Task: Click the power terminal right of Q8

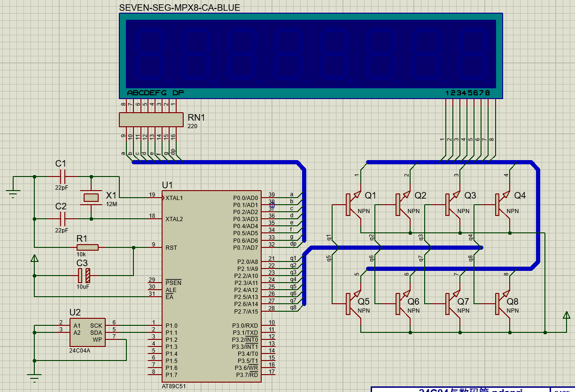Action: [566, 315]
